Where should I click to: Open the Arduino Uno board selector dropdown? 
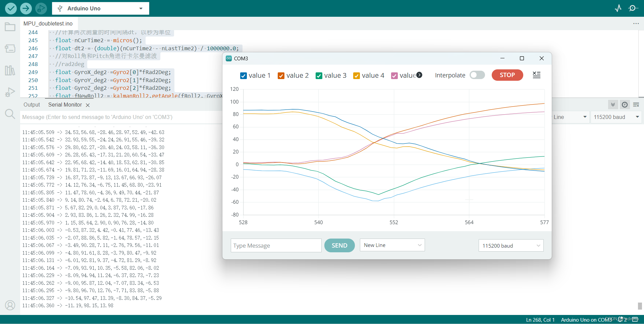pyautogui.click(x=101, y=8)
